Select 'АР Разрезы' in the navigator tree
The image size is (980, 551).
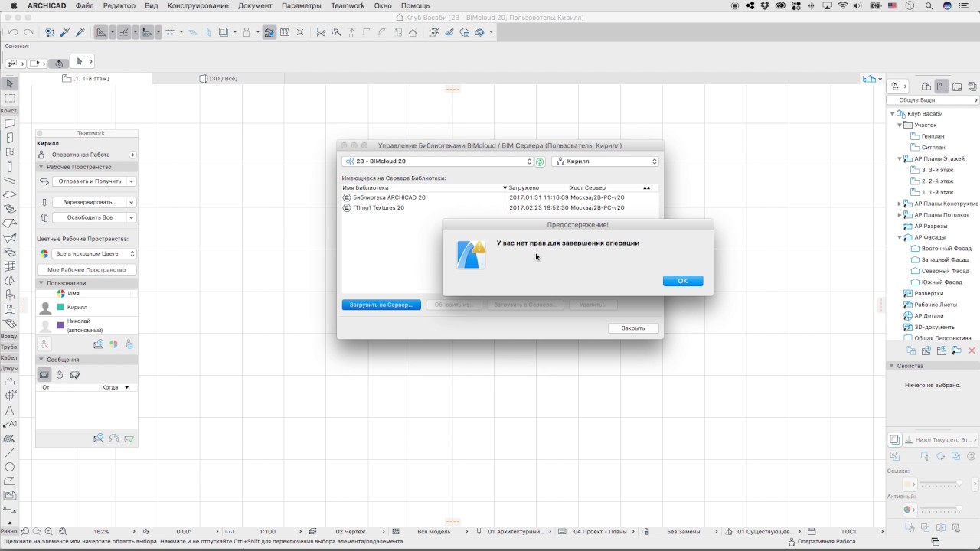point(930,226)
